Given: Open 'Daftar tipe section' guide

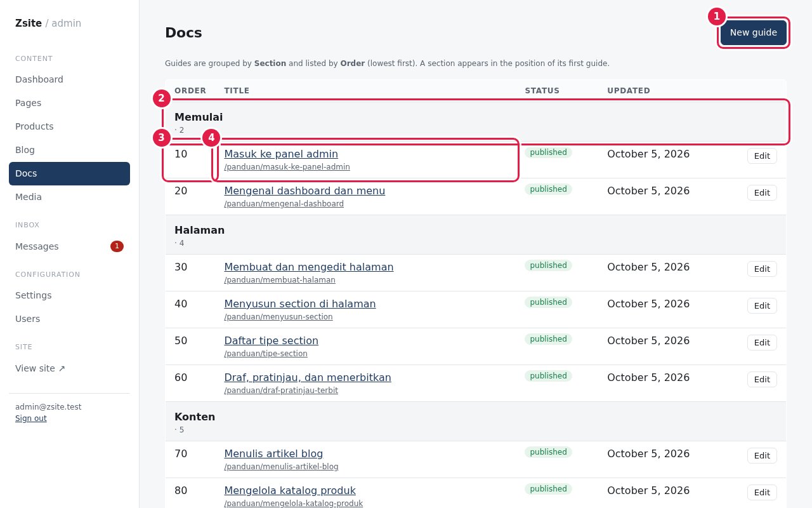Looking at the screenshot, I should [x=272, y=340].
